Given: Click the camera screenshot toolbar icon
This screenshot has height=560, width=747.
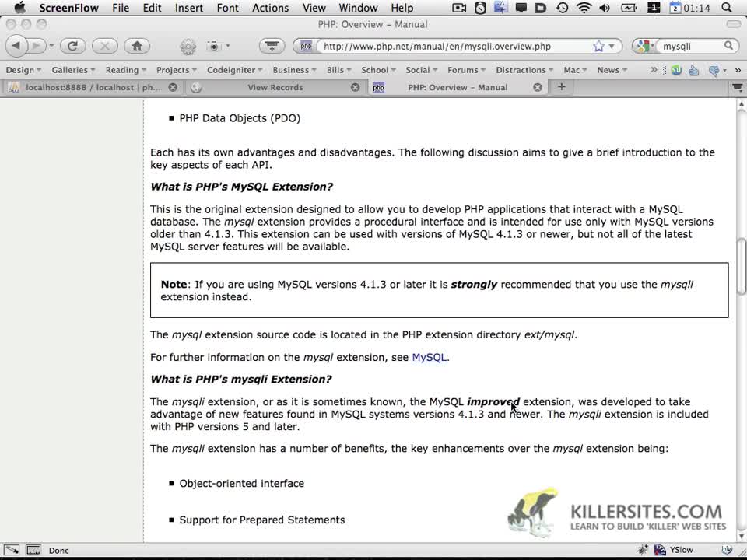Looking at the screenshot, I should [214, 46].
